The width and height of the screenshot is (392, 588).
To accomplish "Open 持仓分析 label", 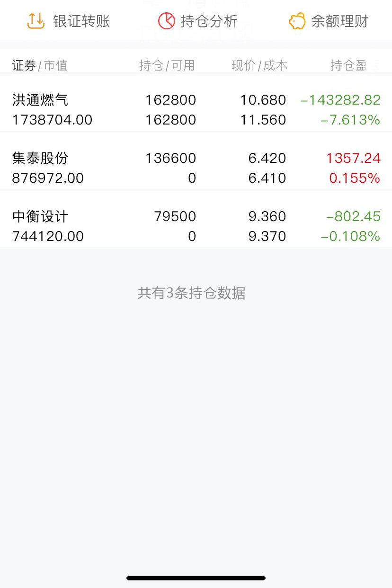I will coord(209,21).
